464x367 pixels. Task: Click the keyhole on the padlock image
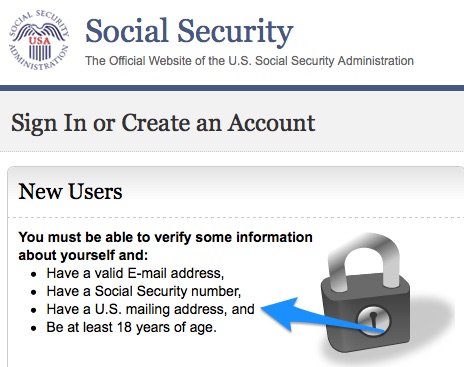(373, 319)
